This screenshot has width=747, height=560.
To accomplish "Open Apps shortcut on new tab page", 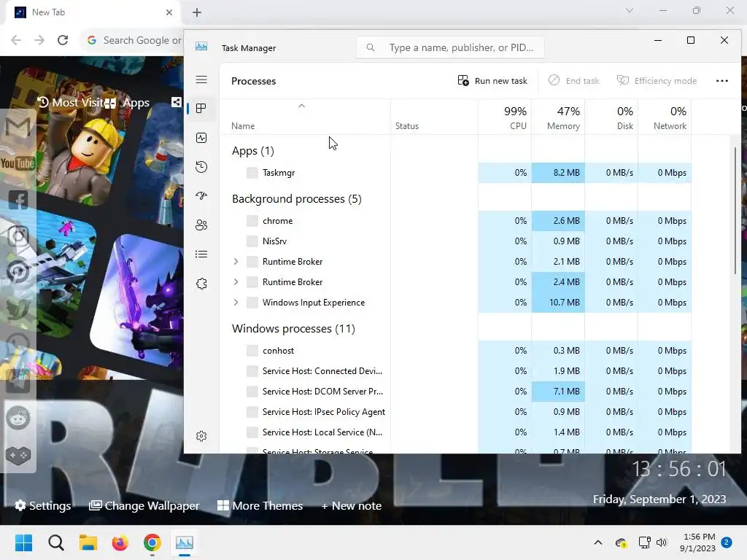I will 127,103.
